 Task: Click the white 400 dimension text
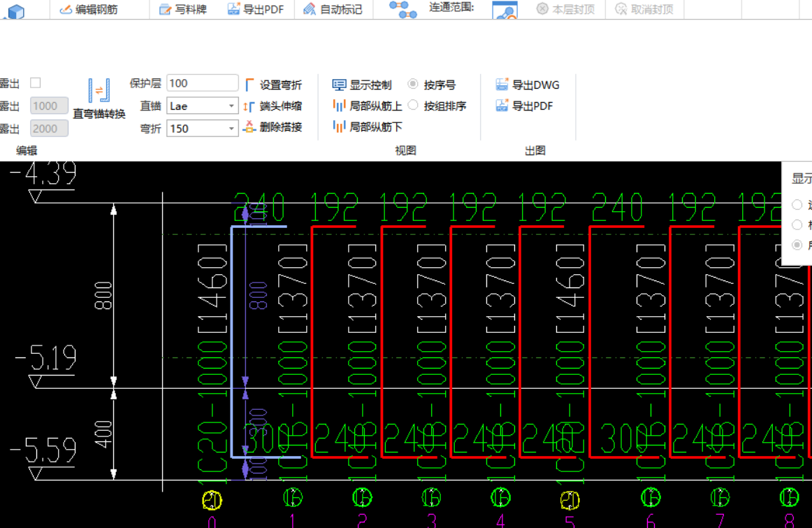click(103, 434)
